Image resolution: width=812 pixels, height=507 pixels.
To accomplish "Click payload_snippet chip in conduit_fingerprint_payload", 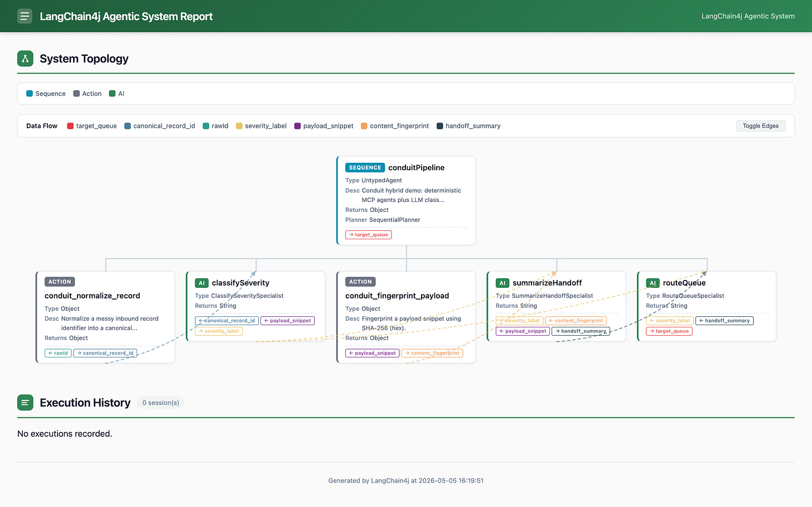I will 373,353.
